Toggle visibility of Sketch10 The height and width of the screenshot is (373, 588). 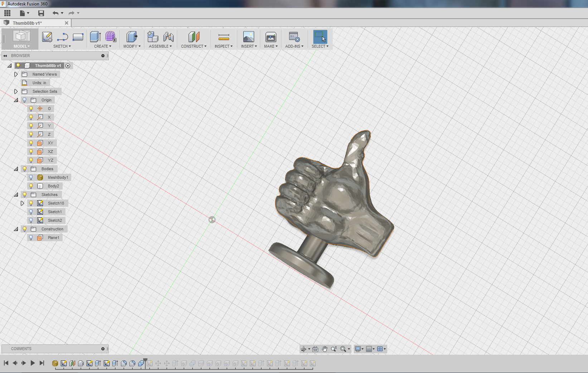31,203
